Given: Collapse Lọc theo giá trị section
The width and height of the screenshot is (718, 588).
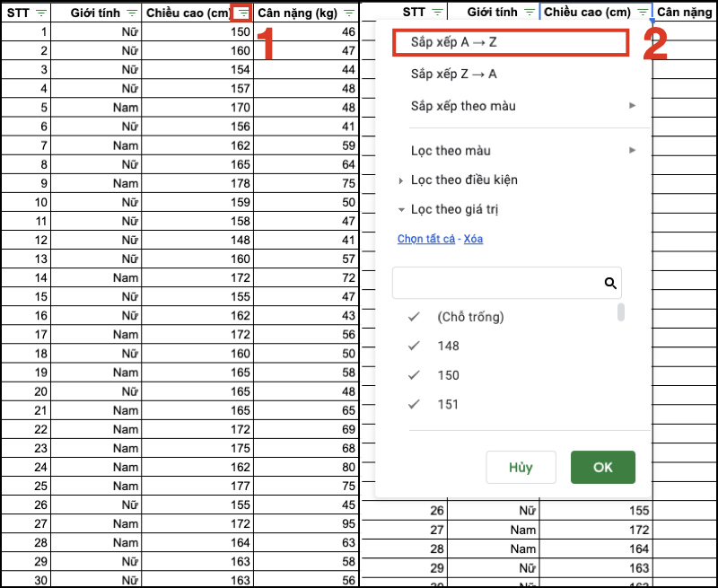Looking at the screenshot, I should [401, 210].
